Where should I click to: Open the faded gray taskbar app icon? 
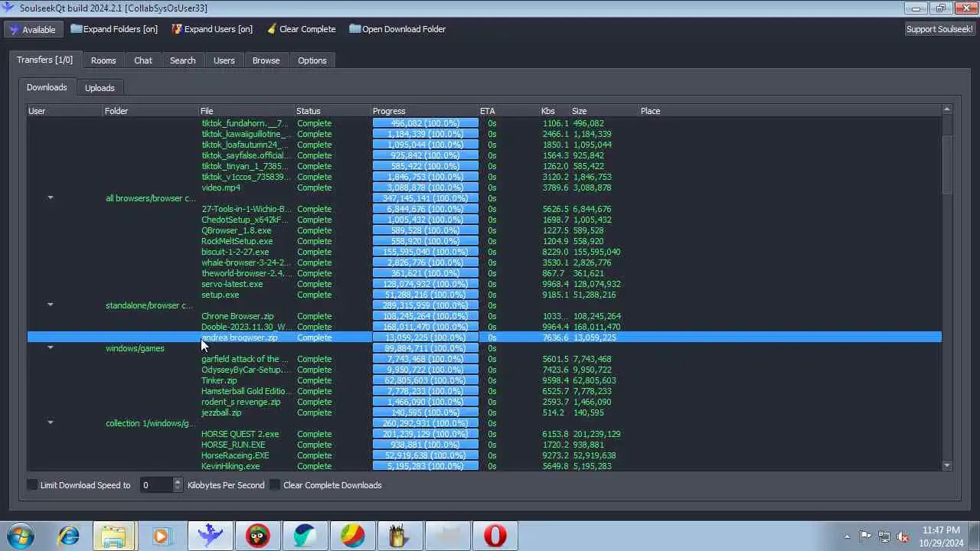point(448,536)
